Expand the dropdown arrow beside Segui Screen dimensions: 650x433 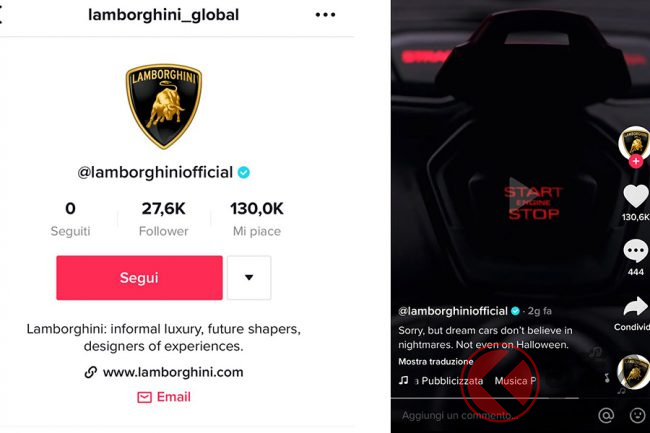point(249,278)
